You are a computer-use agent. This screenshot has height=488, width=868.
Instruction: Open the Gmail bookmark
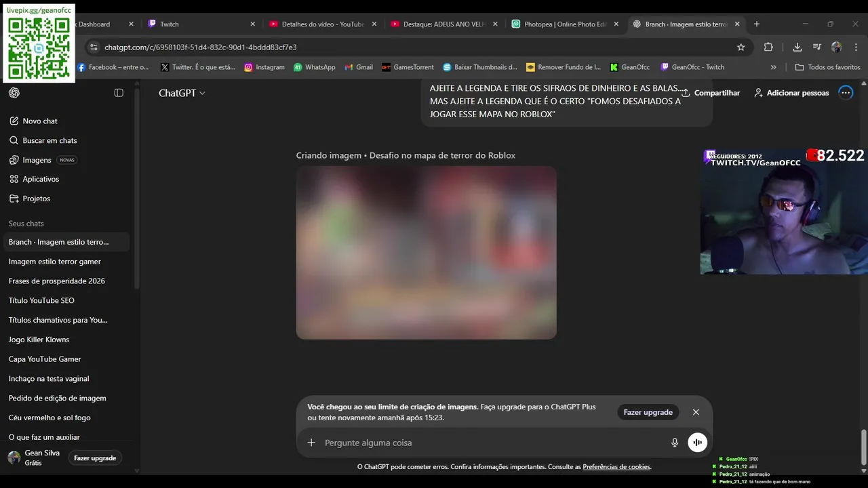tap(359, 67)
